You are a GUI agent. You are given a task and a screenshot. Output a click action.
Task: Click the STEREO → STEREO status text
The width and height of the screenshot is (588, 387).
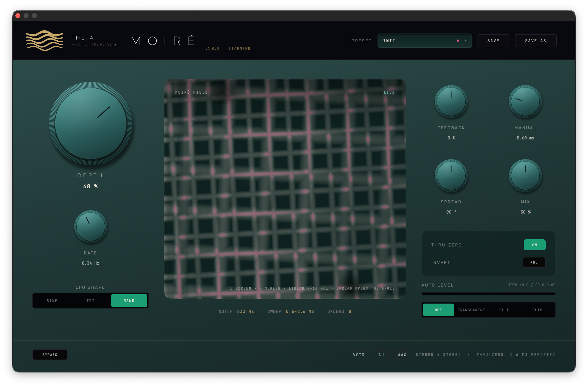438,355
